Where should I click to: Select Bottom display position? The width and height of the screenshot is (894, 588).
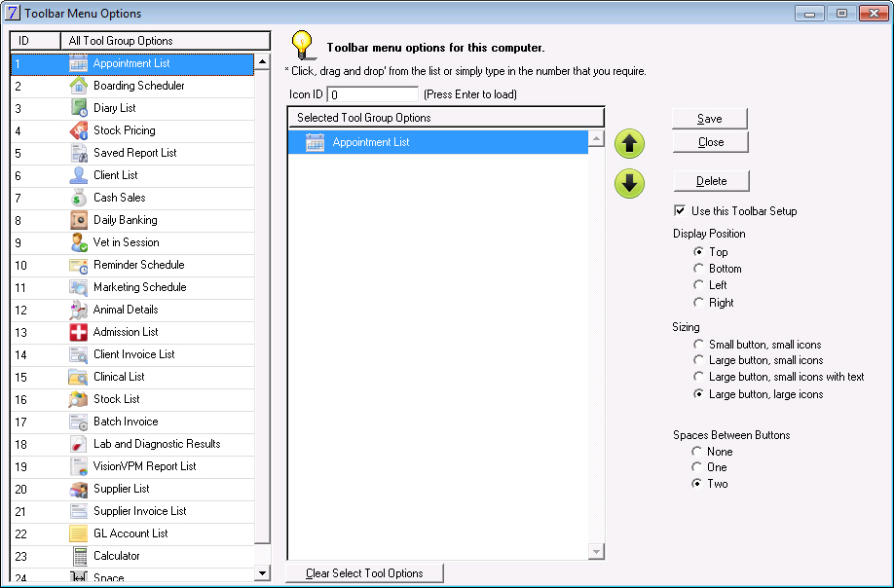(698, 269)
